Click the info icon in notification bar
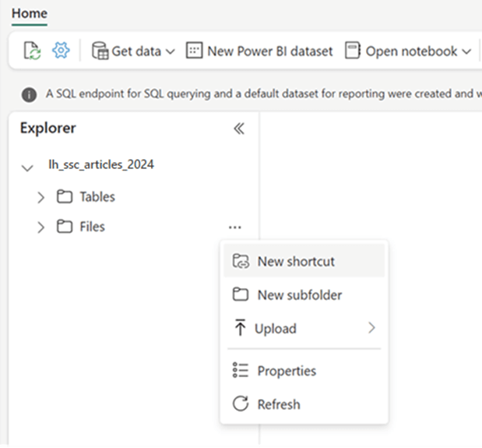The image size is (482, 448). tap(29, 94)
